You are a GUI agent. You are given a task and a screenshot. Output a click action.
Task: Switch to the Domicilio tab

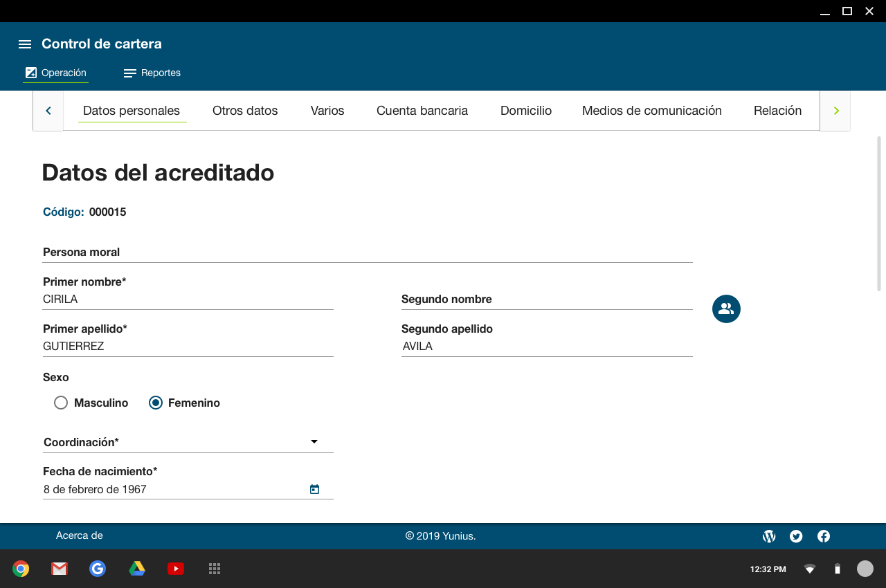click(526, 111)
